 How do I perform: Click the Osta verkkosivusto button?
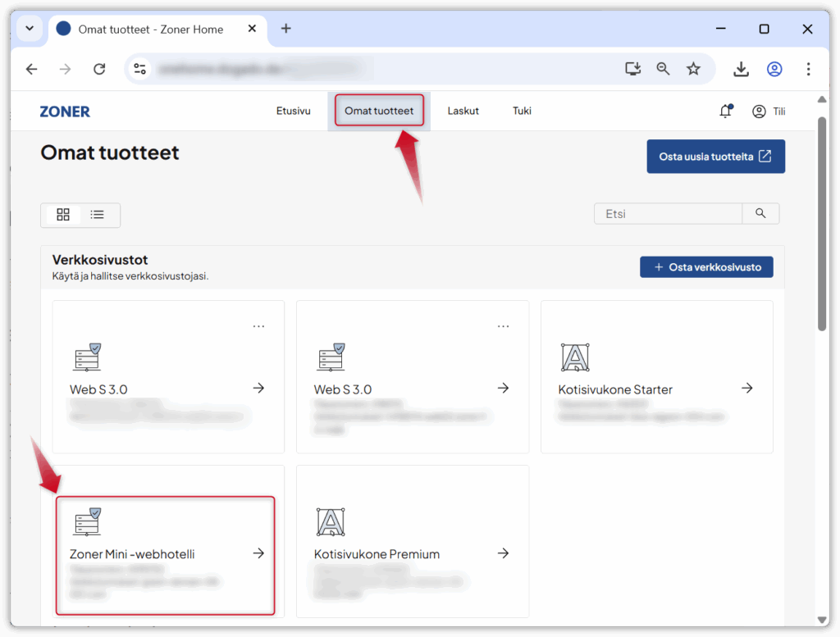(706, 267)
